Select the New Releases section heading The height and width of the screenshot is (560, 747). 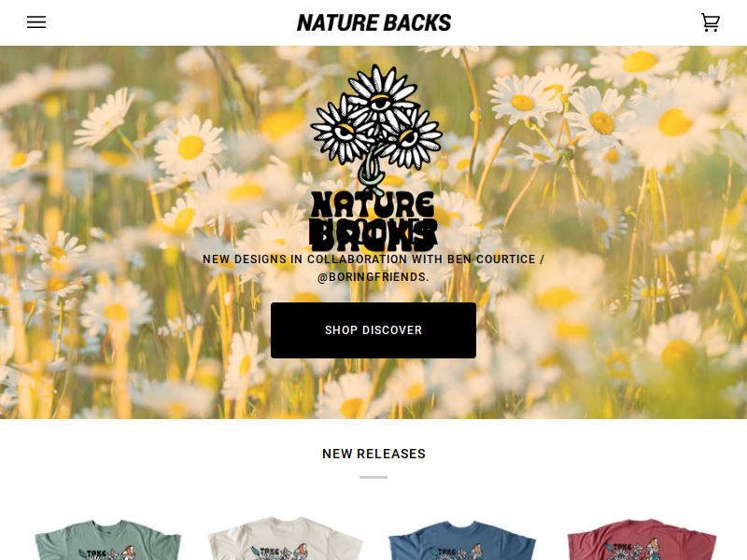click(x=374, y=454)
